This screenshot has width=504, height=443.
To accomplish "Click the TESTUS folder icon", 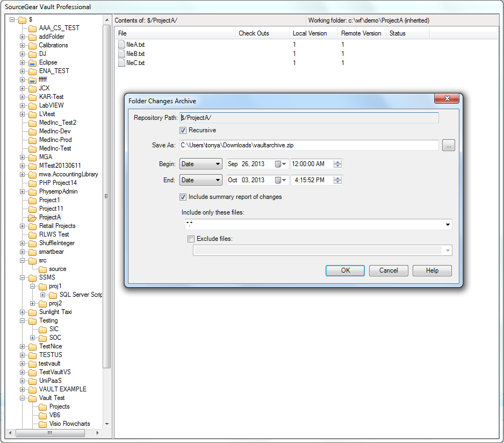I will pyautogui.click(x=32, y=355).
